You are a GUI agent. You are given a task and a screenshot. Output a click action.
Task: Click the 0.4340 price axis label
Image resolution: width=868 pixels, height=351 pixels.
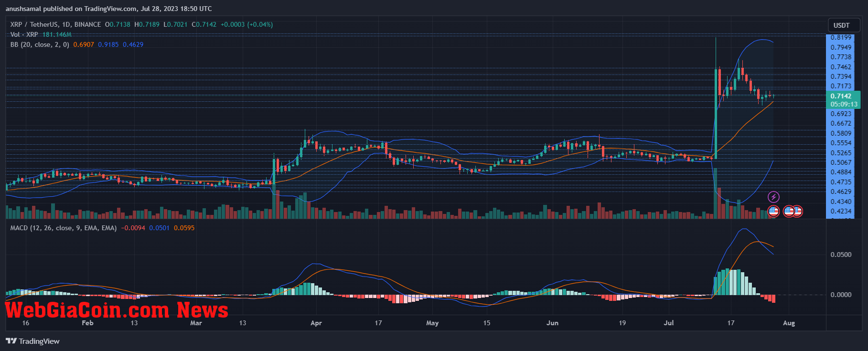pyautogui.click(x=841, y=202)
